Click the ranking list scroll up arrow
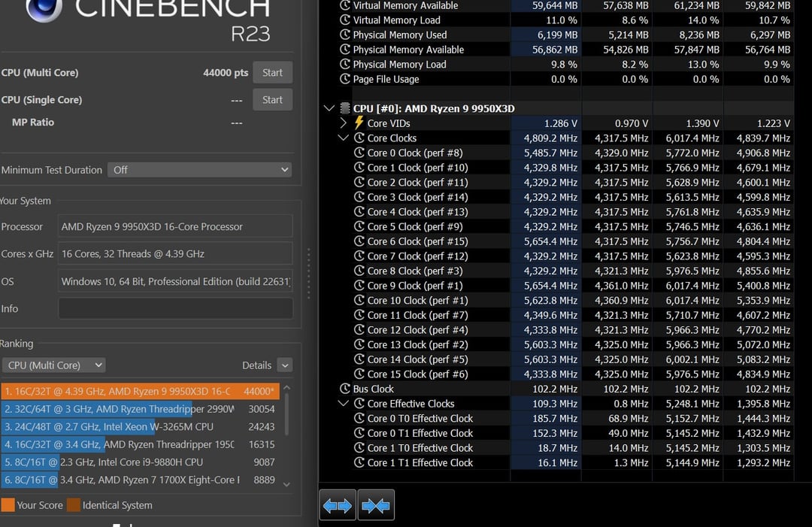Screen dimensions: 812x527 click(287, 388)
